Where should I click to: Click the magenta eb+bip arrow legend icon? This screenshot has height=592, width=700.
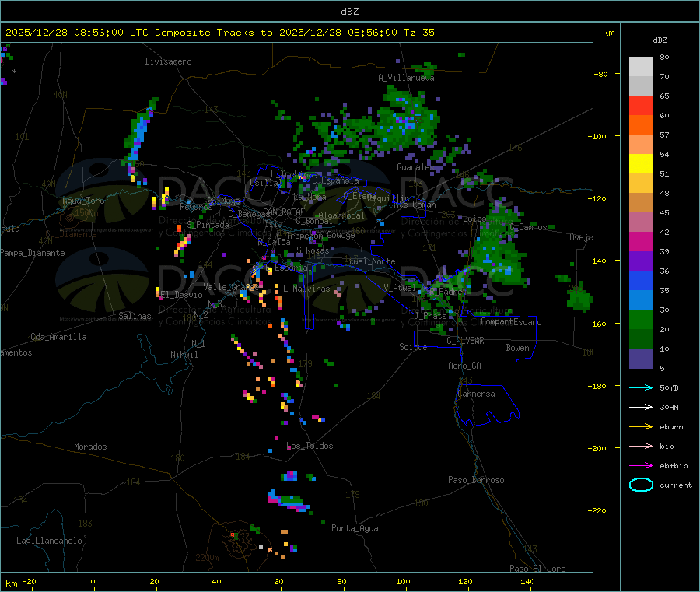(641, 466)
